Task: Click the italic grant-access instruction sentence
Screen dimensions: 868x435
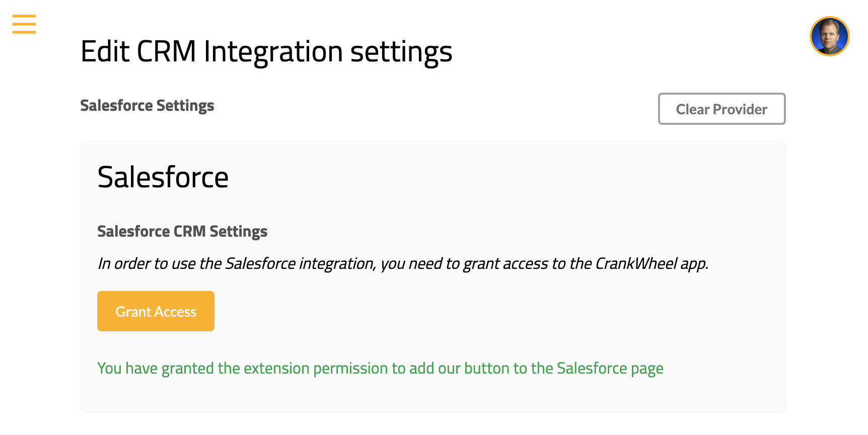Action: tap(403, 263)
